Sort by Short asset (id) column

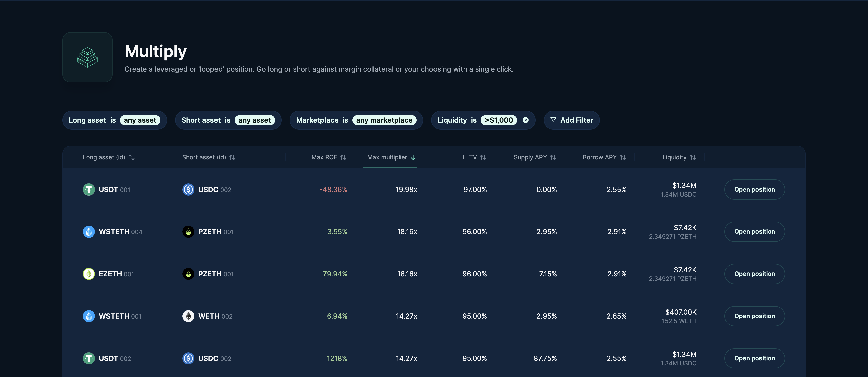click(208, 158)
